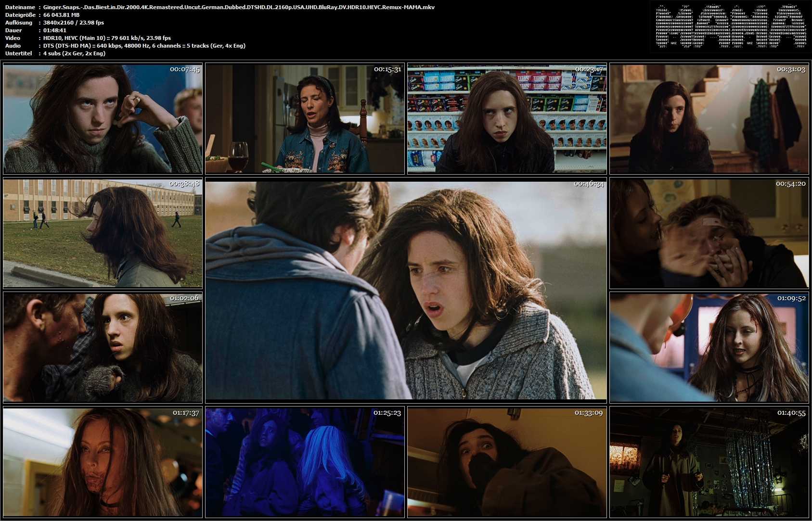Click the "Dateigröße" label
This screenshot has height=521, width=812.
tap(20, 15)
